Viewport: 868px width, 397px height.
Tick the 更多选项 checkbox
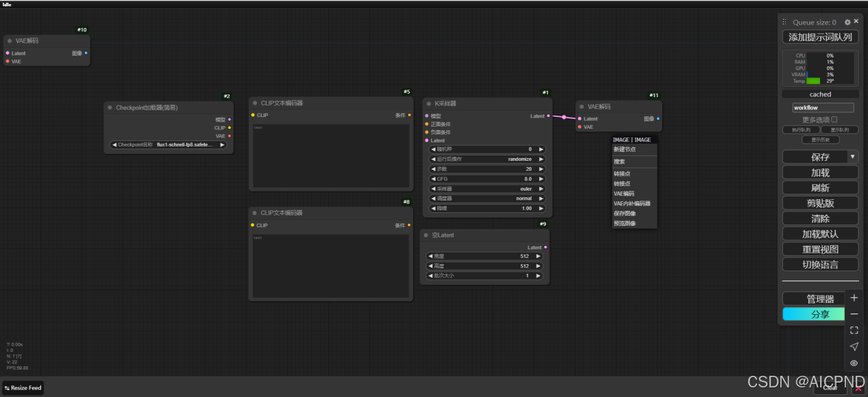pos(834,120)
